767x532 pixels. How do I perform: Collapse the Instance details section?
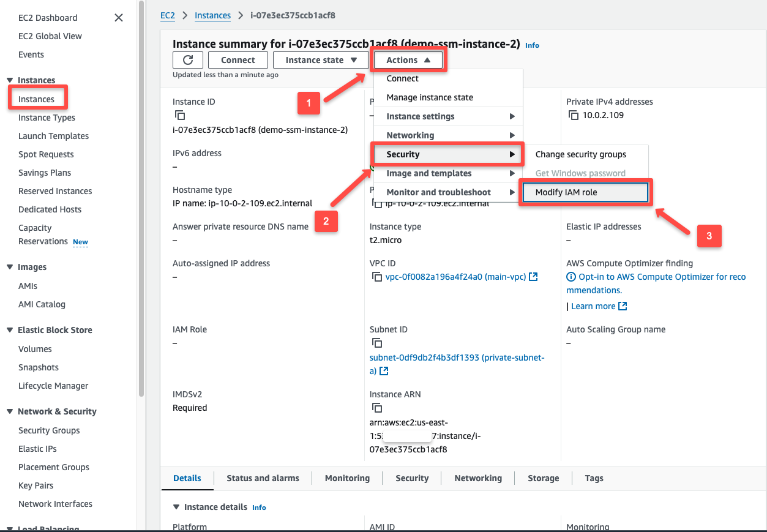tap(177, 506)
